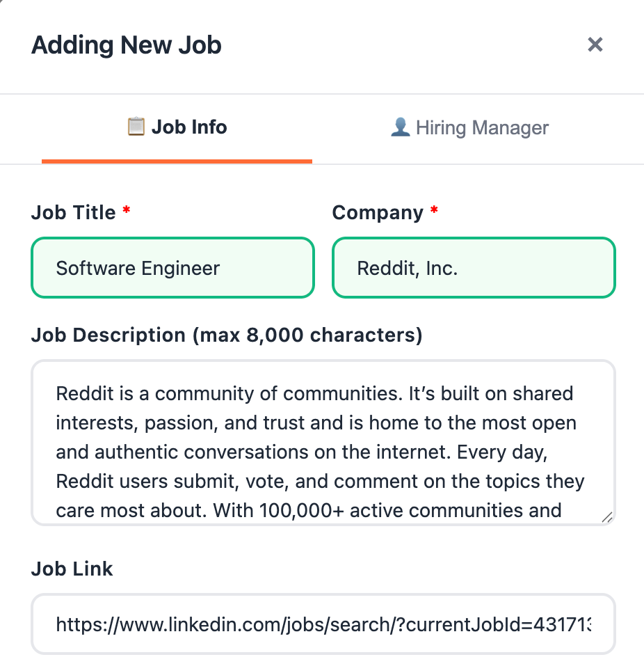Viewport: 644px width, 657px height.
Task: Focus the Job Title field with Software Engineer
Action: [x=172, y=268]
